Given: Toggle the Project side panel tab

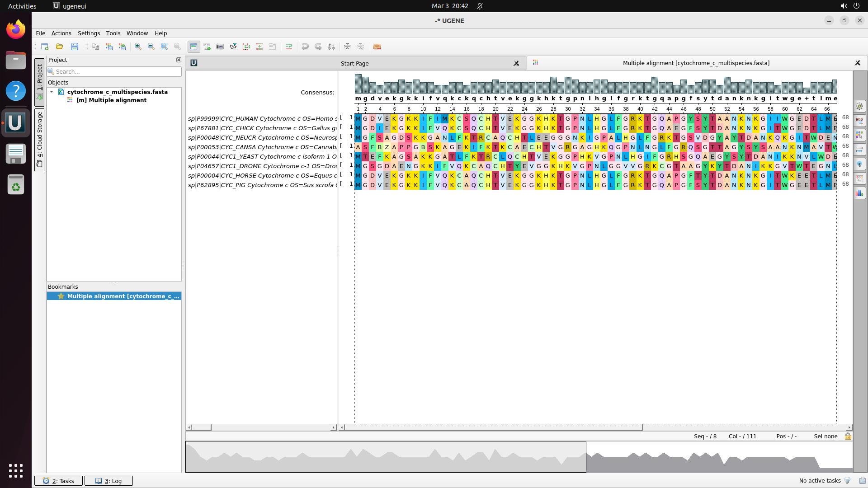Looking at the screenshot, I should [x=39, y=78].
